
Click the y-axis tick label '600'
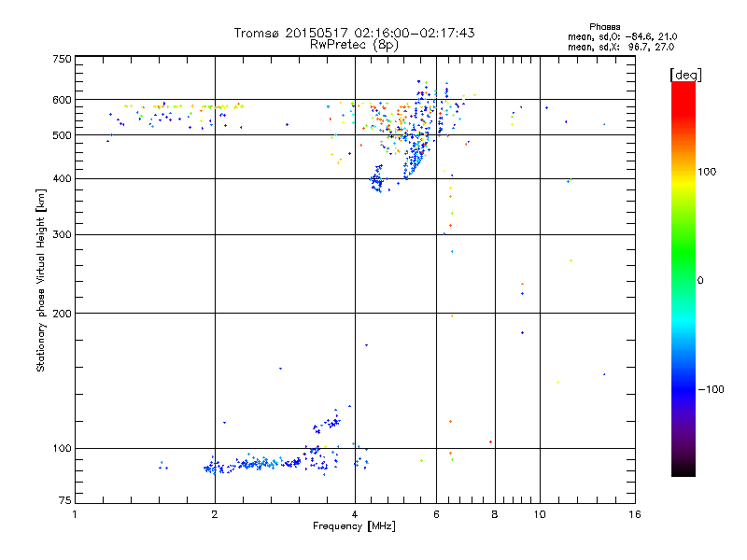coord(63,100)
